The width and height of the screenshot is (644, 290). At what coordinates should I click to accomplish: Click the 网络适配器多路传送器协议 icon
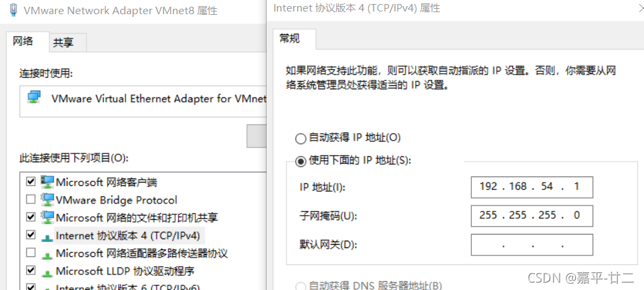point(47,254)
